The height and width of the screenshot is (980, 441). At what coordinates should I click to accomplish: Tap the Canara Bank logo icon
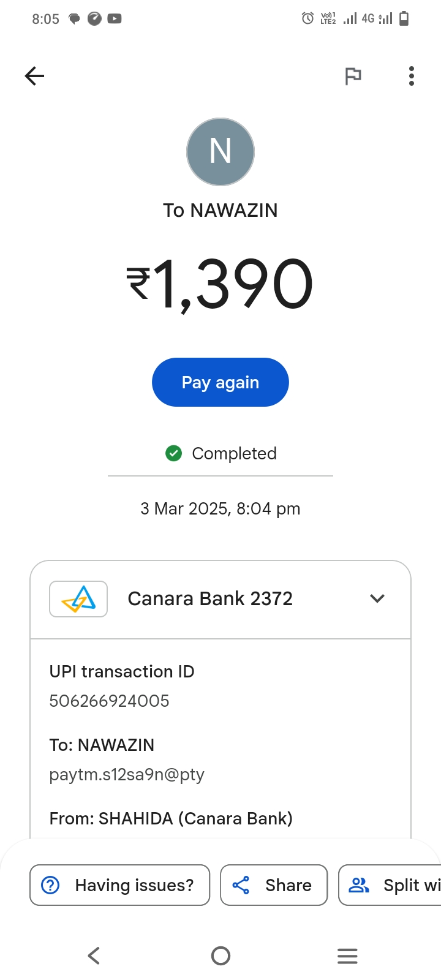pyautogui.click(x=78, y=598)
